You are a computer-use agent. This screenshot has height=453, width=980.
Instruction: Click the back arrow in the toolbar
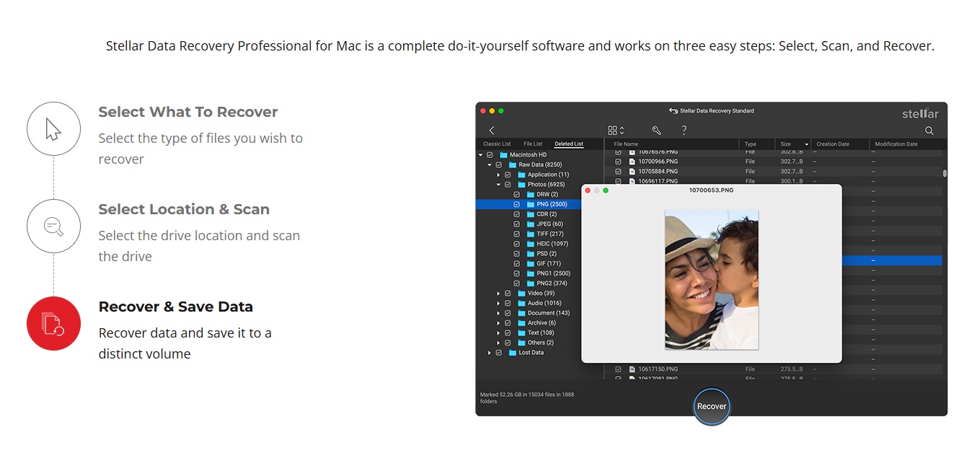[x=492, y=131]
